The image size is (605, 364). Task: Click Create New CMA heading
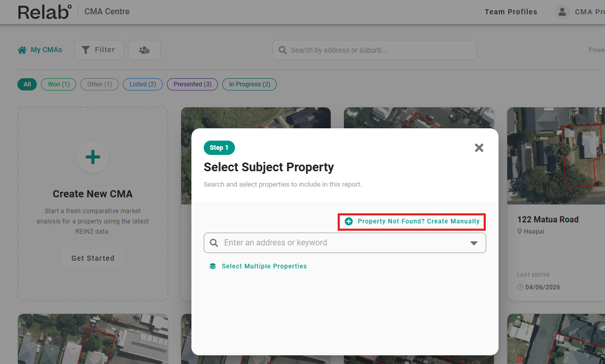[x=93, y=194]
